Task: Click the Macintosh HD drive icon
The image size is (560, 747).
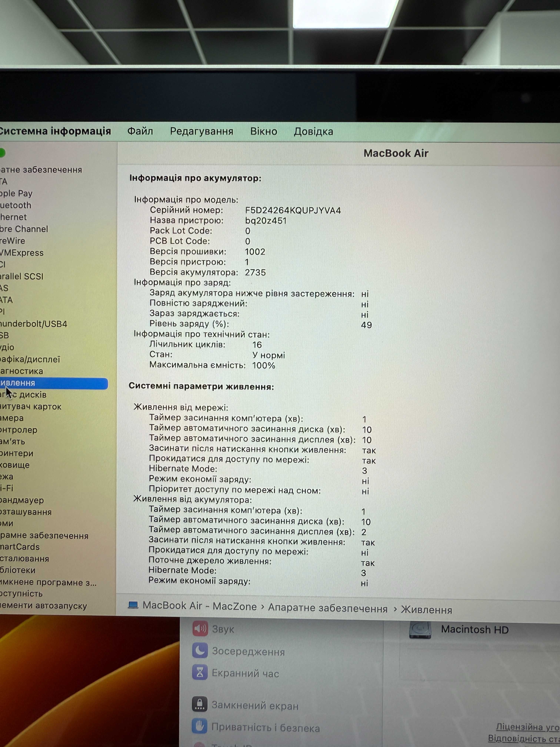Action: coord(420,630)
